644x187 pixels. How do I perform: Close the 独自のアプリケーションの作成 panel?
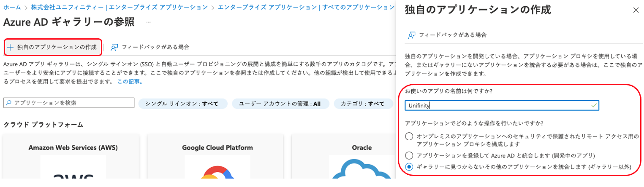coord(636,11)
